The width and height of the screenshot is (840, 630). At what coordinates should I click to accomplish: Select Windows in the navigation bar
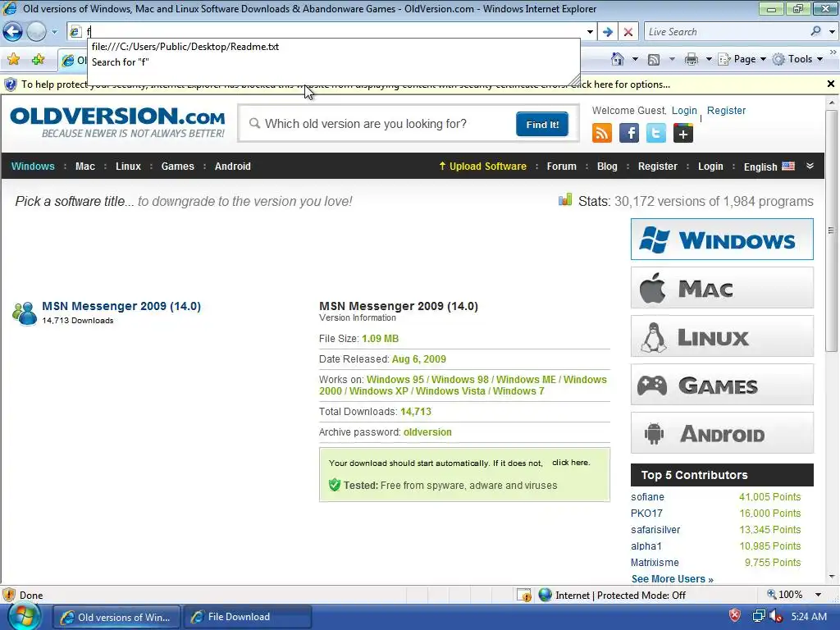point(33,166)
